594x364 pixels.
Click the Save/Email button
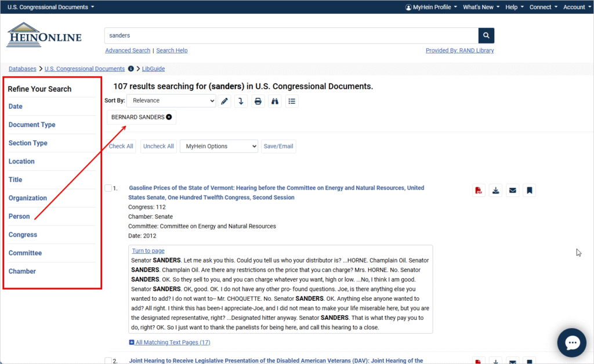click(x=278, y=147)
